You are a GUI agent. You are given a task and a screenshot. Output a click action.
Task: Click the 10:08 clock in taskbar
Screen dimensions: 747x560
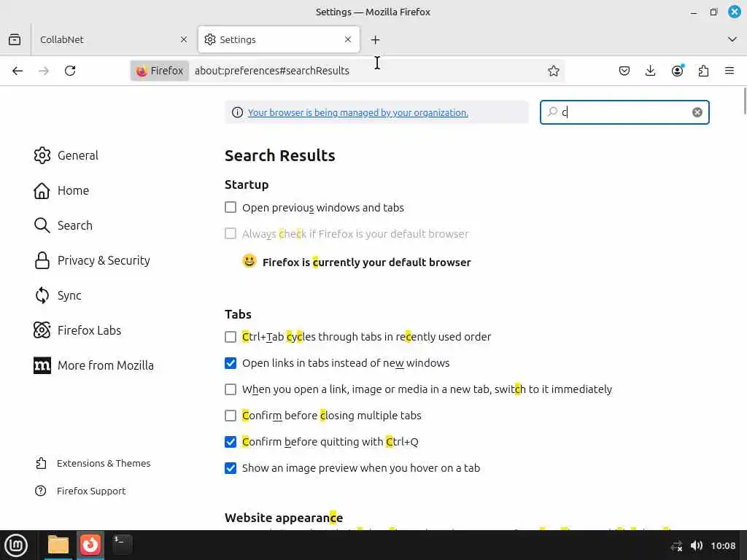click(x=723, y=545)
